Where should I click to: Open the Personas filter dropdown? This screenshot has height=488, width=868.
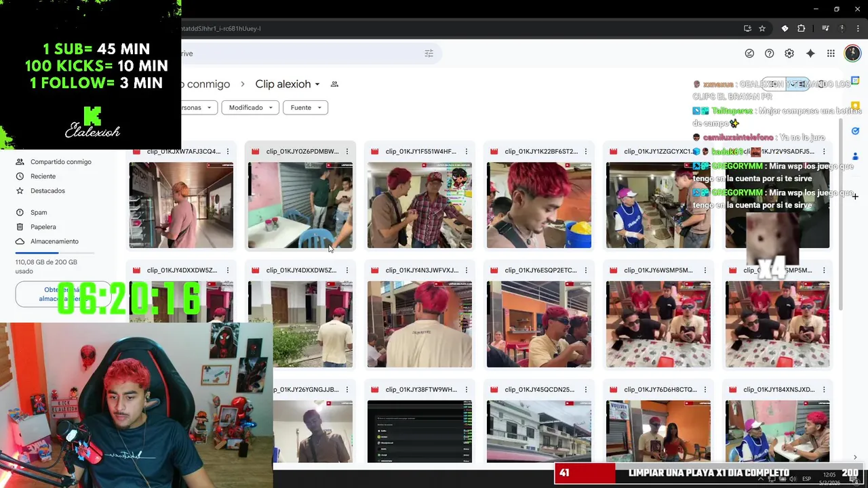(x=198, y=108)
